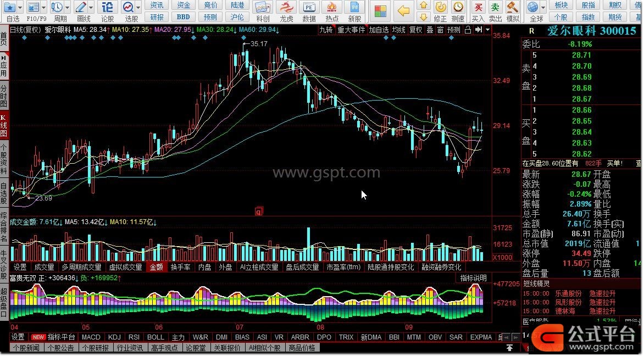This screenshot has width=644, height=356.
Task: Click the scroll-to-top arrow icon at bottom
Action: (x=510, y=348)
